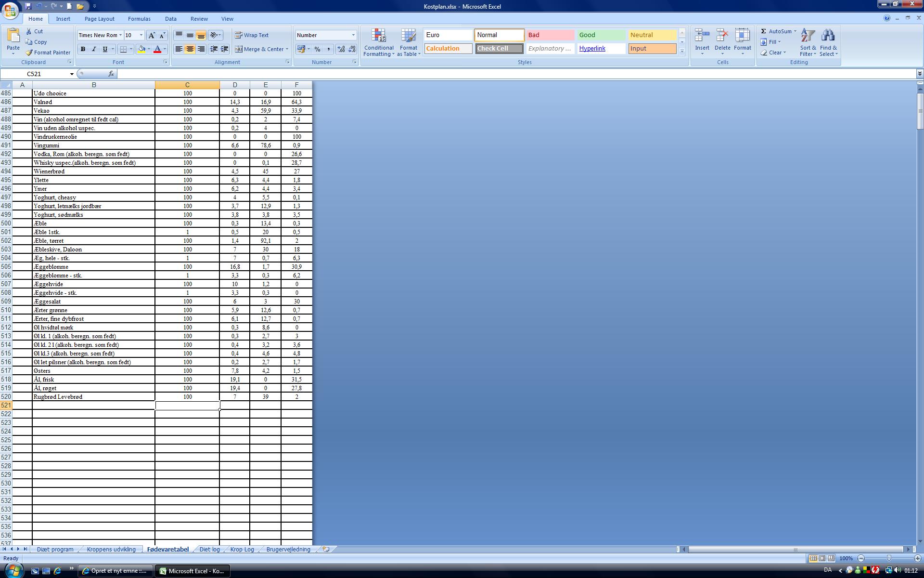
Task: Set bottom vertical alignment
Action: (x=201, y=35)
